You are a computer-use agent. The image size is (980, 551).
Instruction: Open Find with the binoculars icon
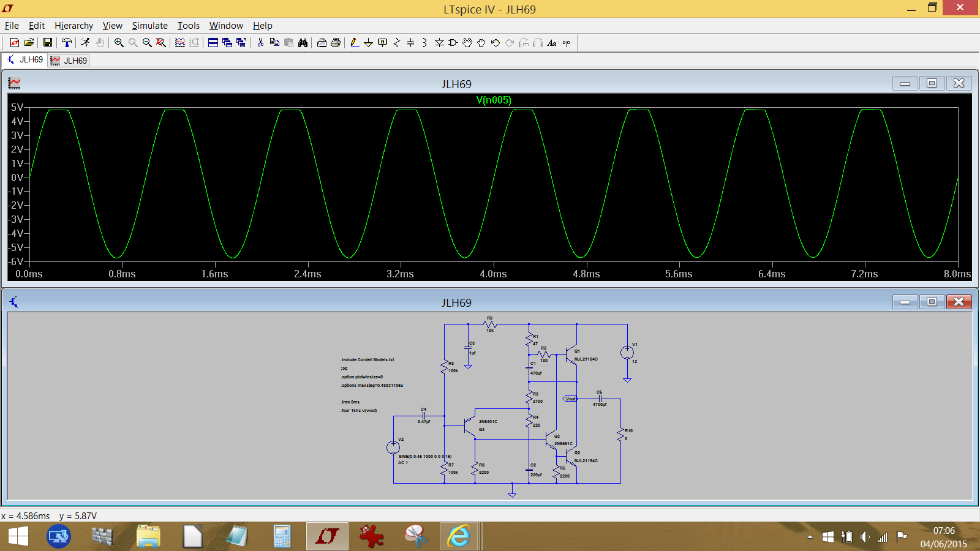[303, 43]
